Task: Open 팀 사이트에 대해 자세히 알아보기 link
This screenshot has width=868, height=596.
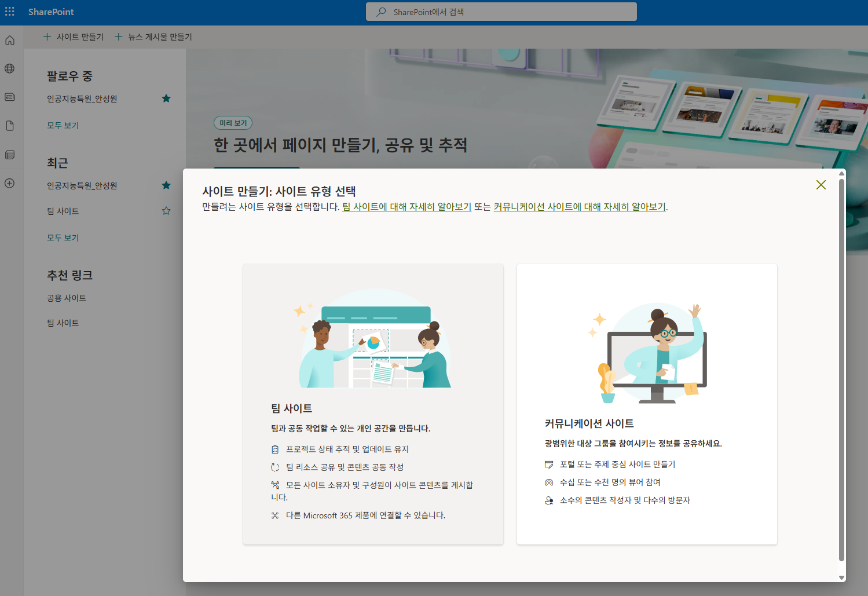Action: (x=406, y=207)
